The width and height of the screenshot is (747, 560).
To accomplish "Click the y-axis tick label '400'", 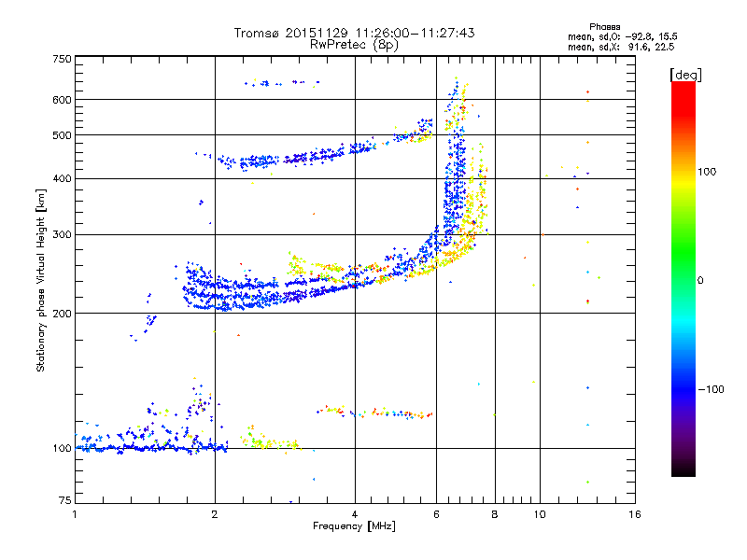I will click(x=63, y=178).
